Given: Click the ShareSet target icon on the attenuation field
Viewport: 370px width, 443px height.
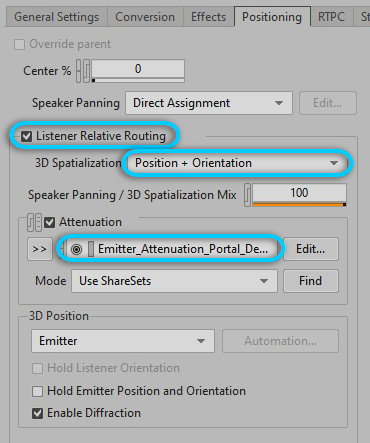Looking at the screenshot, I should (76, 249).
